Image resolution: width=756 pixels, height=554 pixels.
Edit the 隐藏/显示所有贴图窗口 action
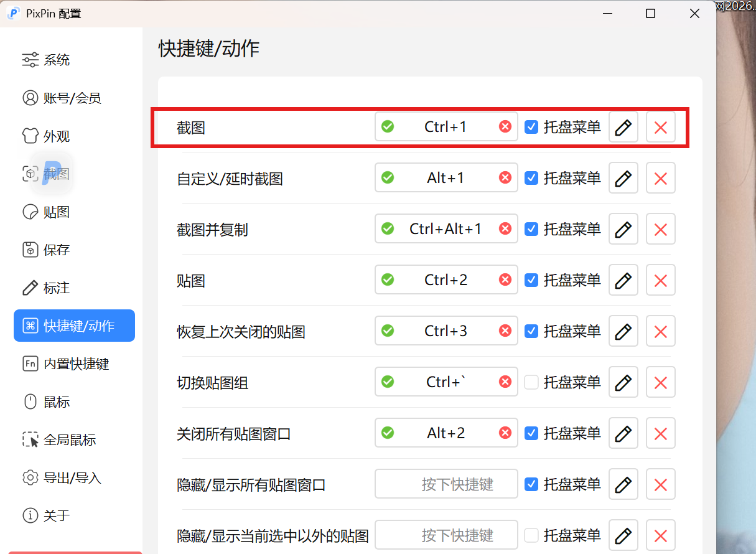coord(623,484)
